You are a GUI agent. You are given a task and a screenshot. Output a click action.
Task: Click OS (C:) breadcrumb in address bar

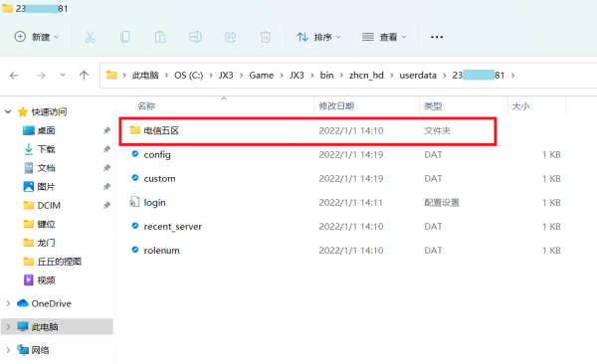188,76
